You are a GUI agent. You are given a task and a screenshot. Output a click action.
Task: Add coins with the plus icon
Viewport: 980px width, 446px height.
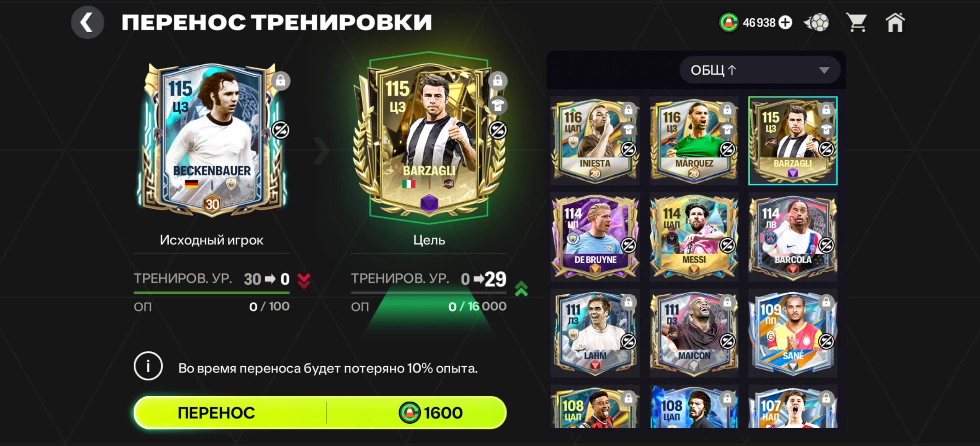[x=785, y=23]
